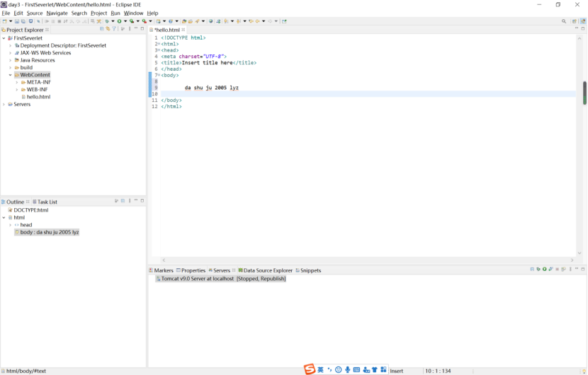Toggle Sogou punctuation mode
The width and height of the screenshot is (588, 375).
[329, 370]
